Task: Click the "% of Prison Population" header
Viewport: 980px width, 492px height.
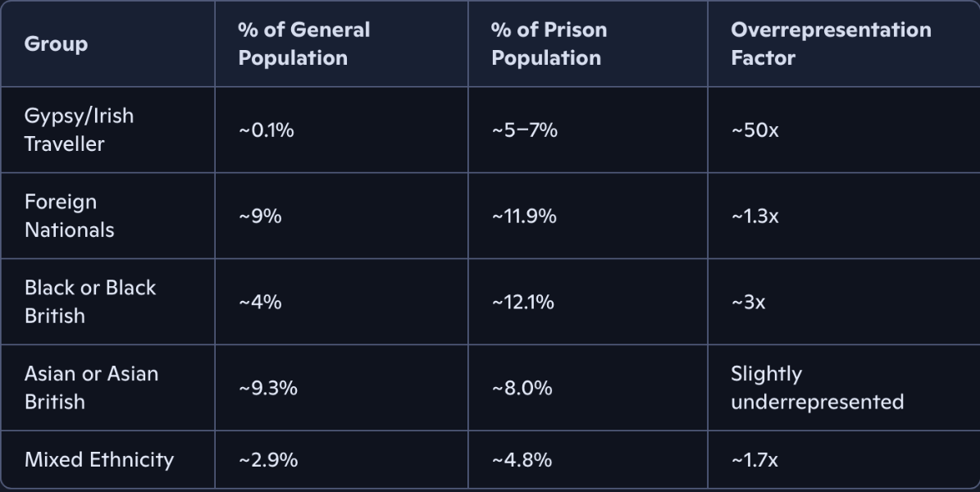Action: (549, 44)
